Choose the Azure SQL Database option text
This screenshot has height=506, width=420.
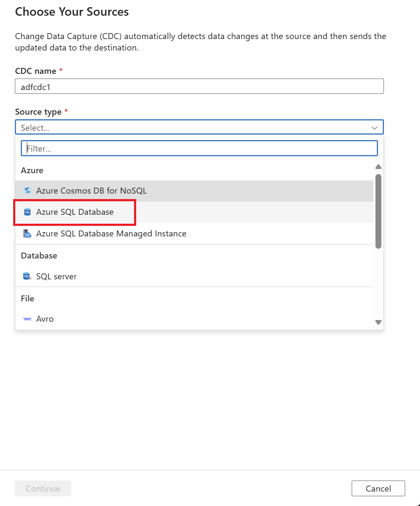[75, 212]
